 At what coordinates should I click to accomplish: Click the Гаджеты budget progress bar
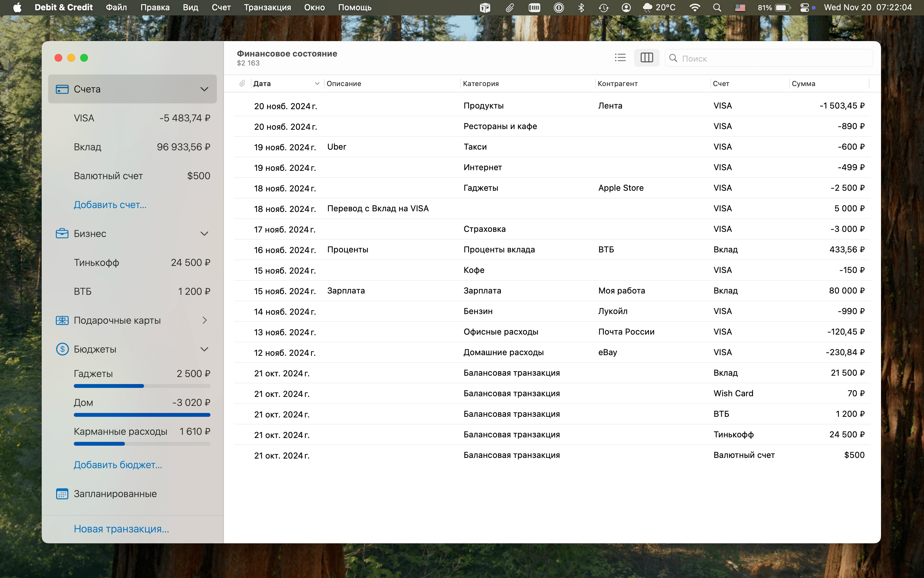pos(142,386)
